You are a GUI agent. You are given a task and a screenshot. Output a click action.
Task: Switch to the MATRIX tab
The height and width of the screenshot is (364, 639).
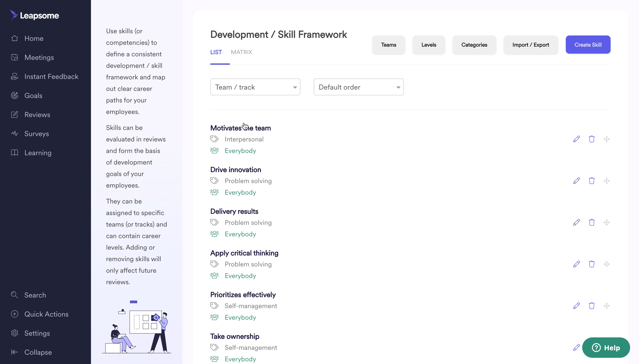click(241, 52)
